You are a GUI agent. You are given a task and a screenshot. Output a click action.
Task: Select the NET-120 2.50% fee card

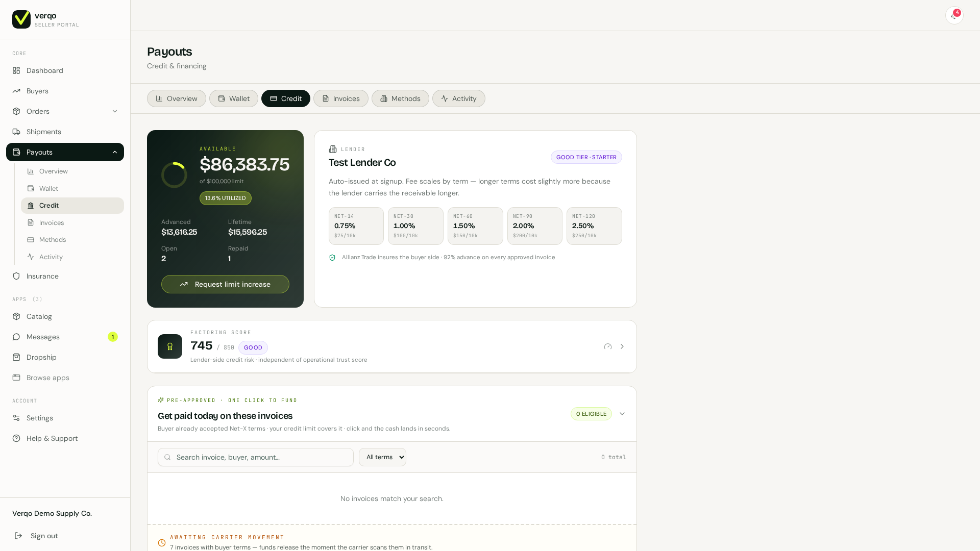pyautogui.click(x=594, y=226)
